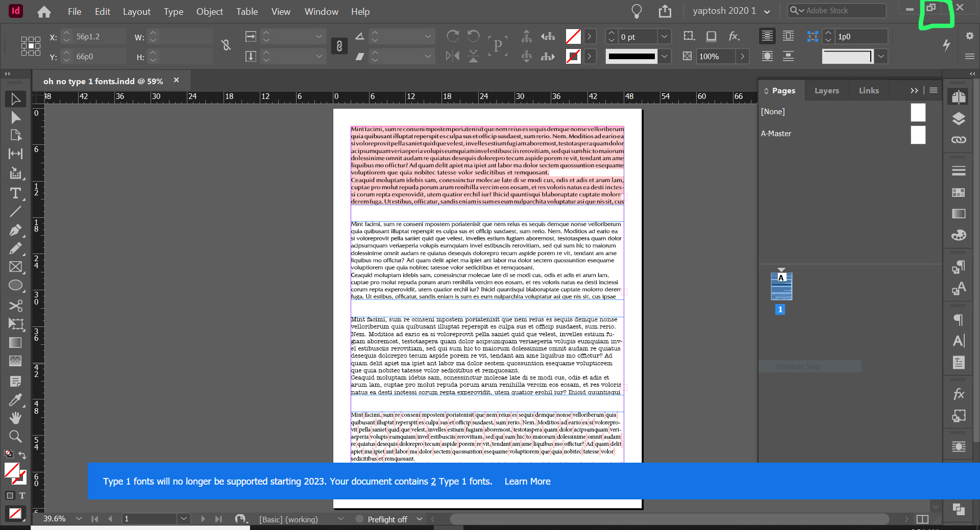Open the stroke weight dropdown showing 0 pt

[665, 36]
